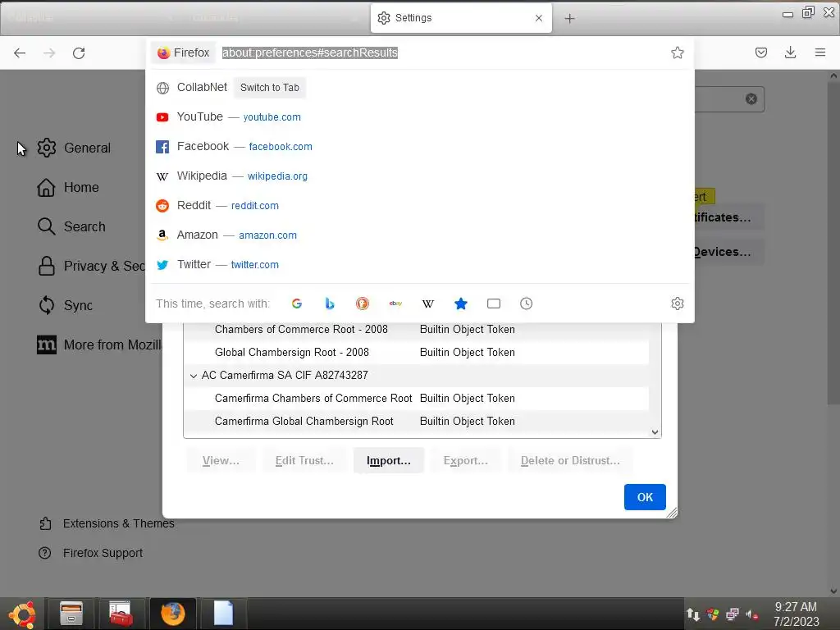Select the Amazon suggestion
Viewport: 840px width, 630px height.
pos(420,235)
